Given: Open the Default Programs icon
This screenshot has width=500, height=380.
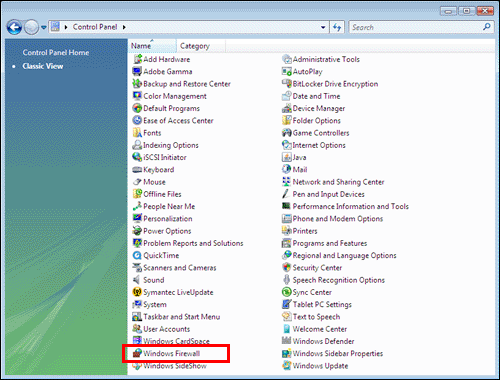Looking at the screenshot, I should pyautogui.click(x=137, y=108).
